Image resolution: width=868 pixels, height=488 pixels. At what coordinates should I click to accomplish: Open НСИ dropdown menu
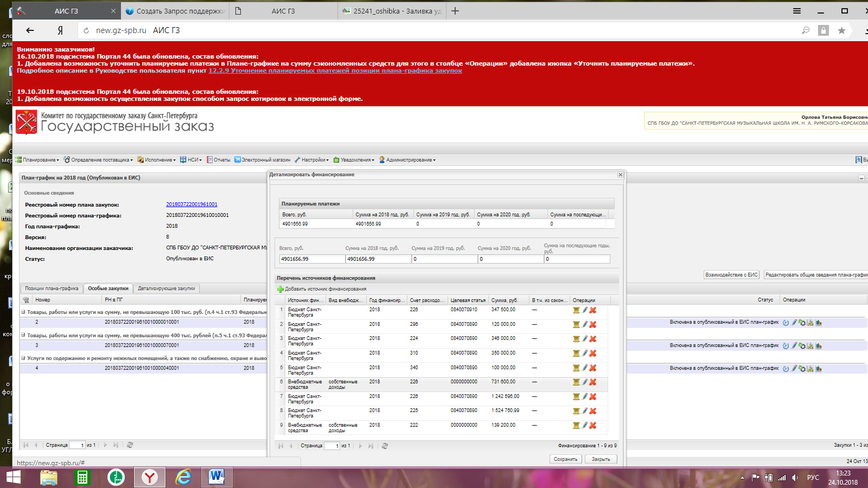click(x=191, y=160)
